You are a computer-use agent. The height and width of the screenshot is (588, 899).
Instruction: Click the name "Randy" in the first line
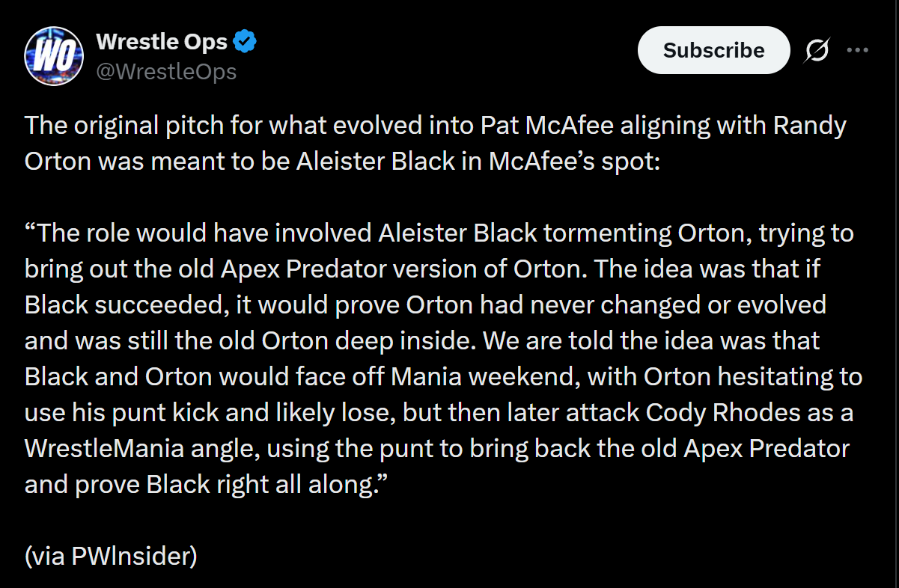(809, 126)
